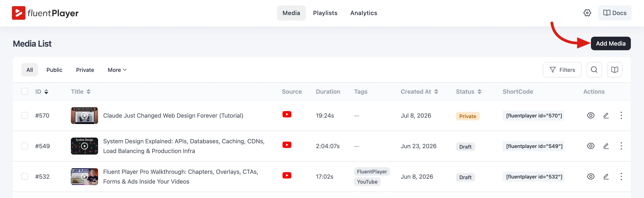644x198 pixels.
Task: Preview media #532 with eye icon
Action: (591, 177)
